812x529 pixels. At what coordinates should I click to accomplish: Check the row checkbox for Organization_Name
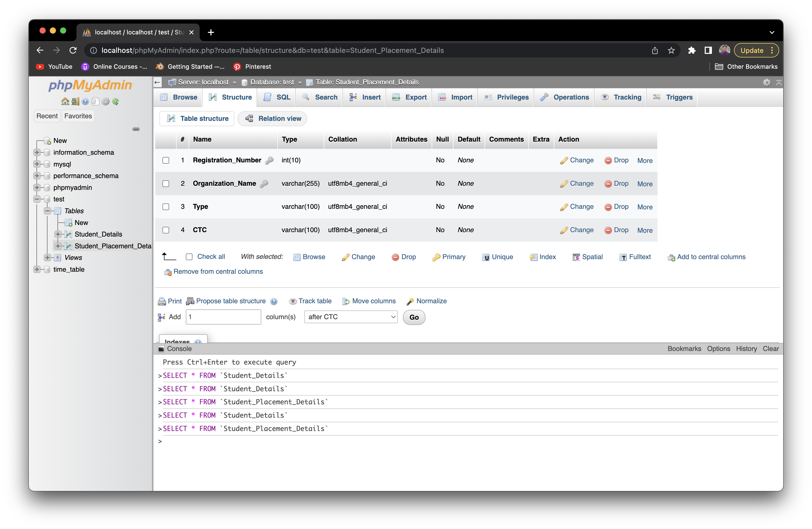pyautogui.click(x=166, y=183)
